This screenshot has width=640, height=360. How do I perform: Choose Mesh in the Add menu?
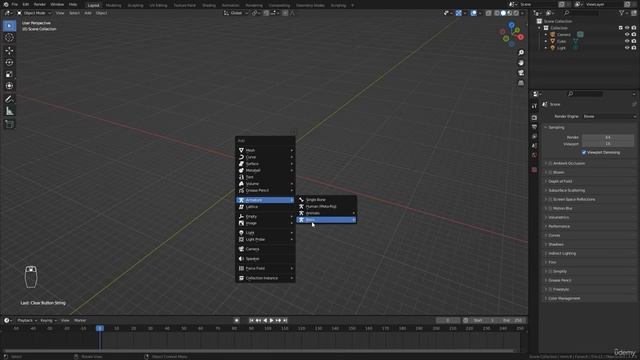click(265, 150)
